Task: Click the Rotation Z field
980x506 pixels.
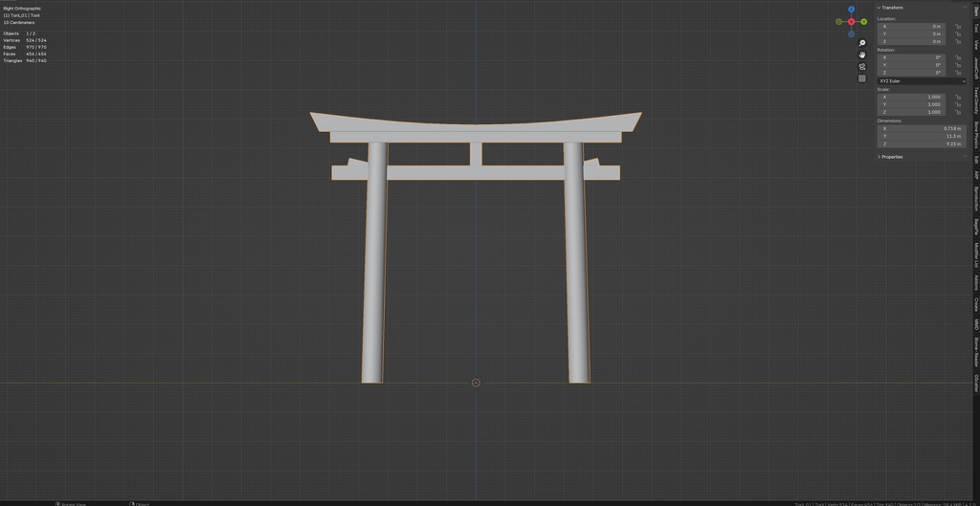Action: coord(911,73)
